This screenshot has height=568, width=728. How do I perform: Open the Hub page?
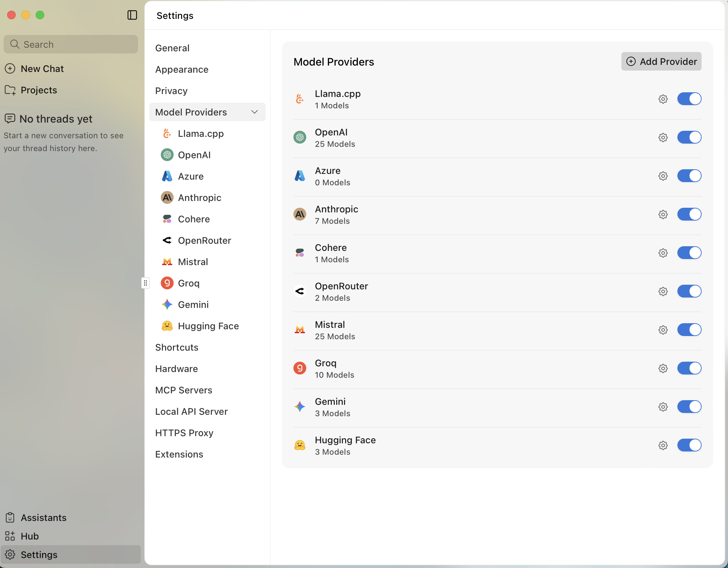[x=71, y=536]
